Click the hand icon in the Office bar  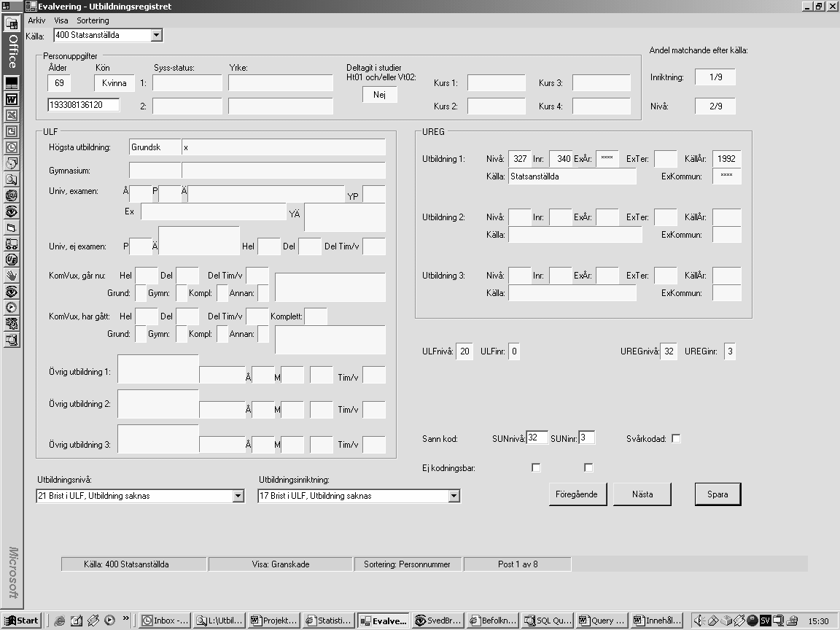(x=11, y=276)
